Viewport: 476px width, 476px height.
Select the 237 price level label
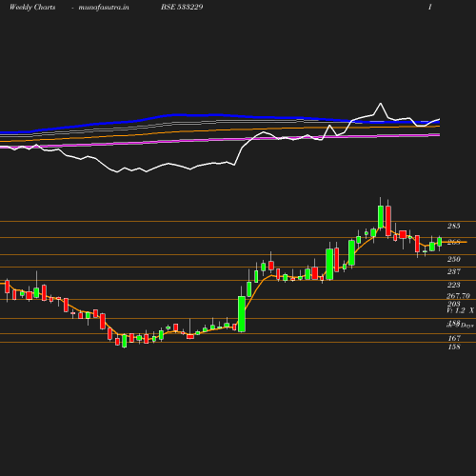coord(454,271)
